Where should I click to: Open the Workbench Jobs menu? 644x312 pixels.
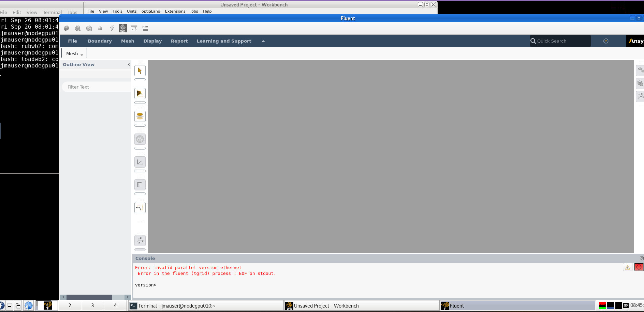click(x=194, y=11)
